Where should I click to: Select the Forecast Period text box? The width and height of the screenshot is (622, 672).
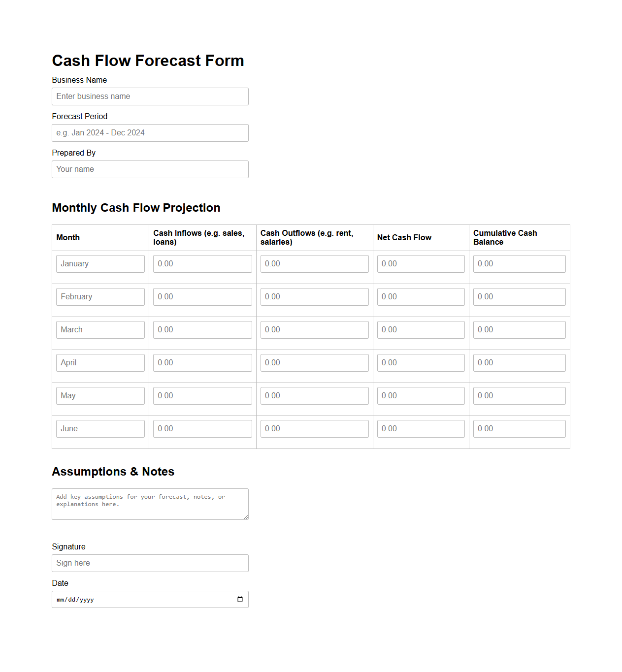point(150,132)
